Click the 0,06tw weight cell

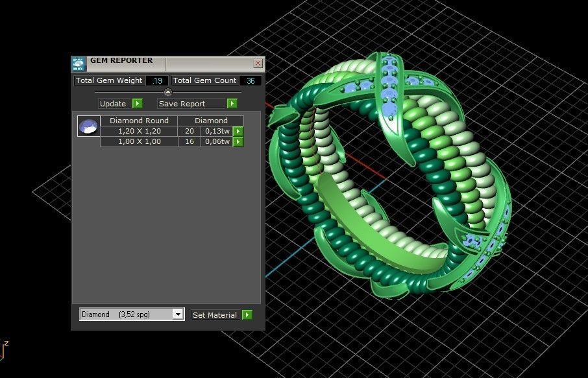pyautogui.click(x=217, y=141)
